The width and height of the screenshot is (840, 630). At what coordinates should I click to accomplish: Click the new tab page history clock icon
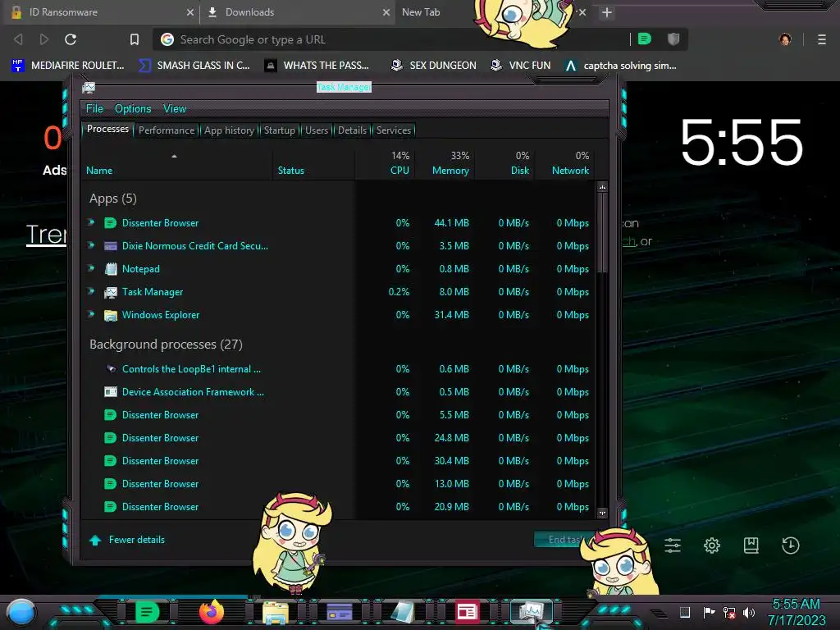(x=791, y=546)
